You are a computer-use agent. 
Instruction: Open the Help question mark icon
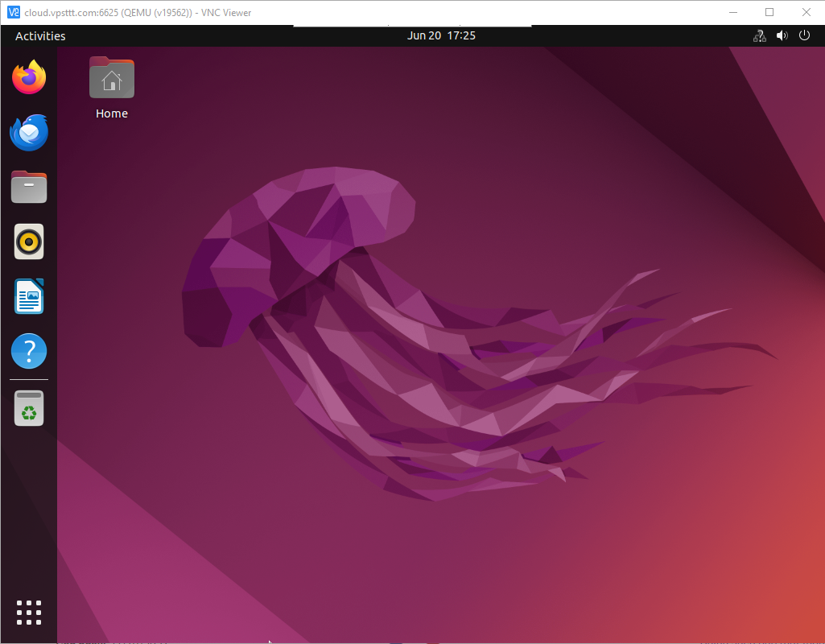pyautogui.click(x=29, y=351)
